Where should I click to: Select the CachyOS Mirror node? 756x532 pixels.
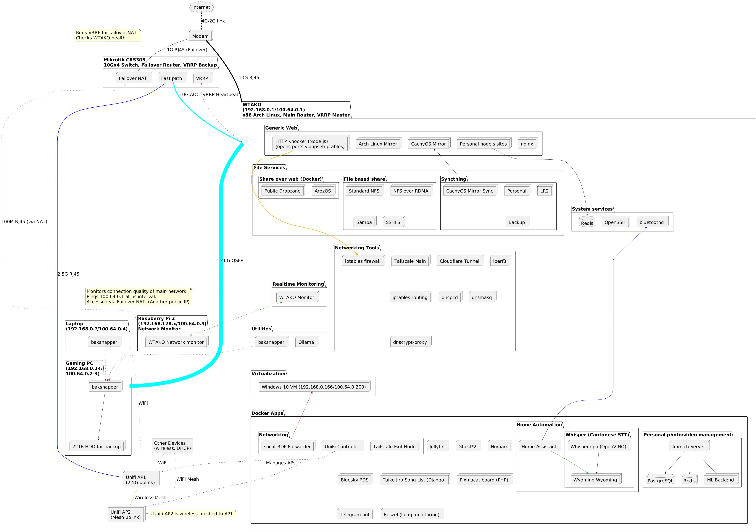click(x=429, y=143)
